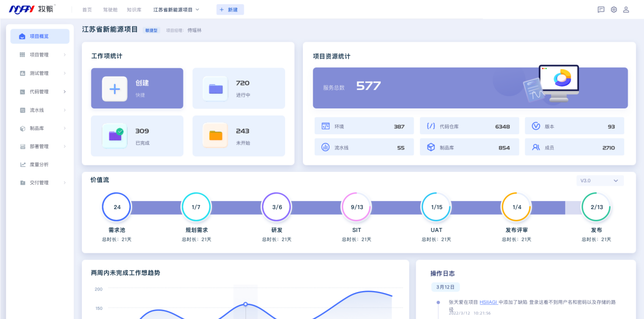Open the messages icon in top bar
Viewport: 644px width, 319px height.
(601, 10)
